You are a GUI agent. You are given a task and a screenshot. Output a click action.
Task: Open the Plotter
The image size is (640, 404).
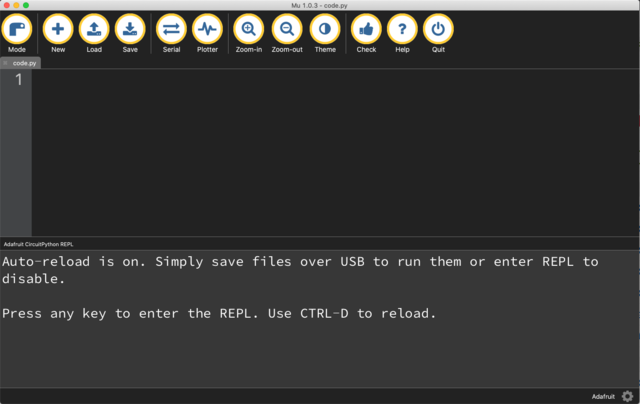point(207,33)
